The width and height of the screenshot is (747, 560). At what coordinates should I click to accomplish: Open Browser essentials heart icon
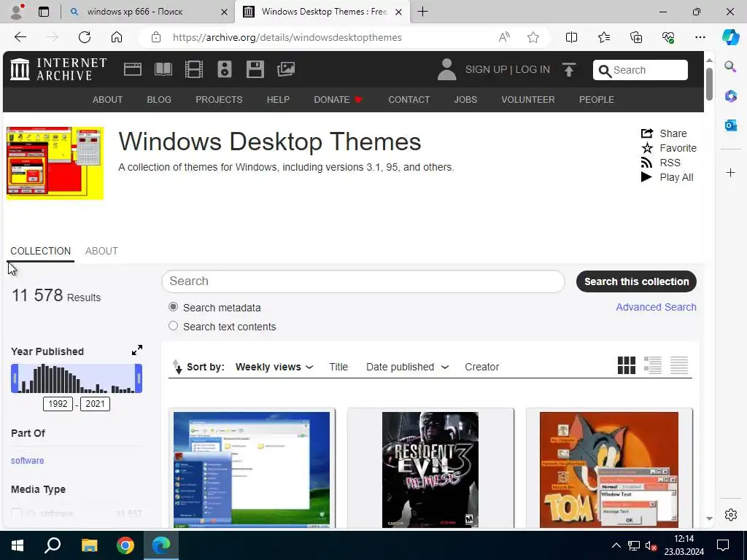click(668, 37)
